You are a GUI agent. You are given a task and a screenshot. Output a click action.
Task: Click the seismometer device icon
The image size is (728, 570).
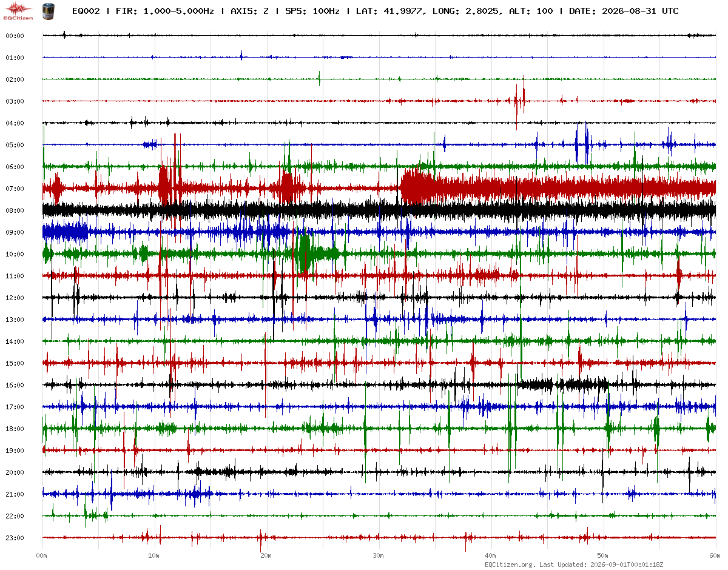tap(47, 10)
